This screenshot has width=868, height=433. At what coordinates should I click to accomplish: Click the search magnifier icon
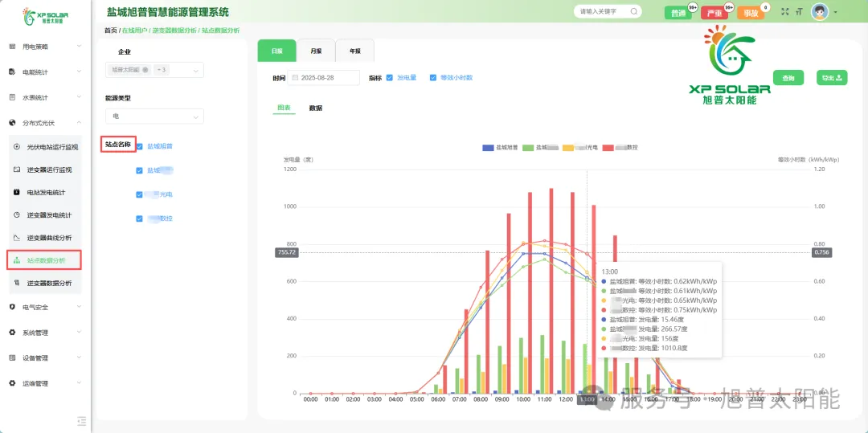point(633,12)
